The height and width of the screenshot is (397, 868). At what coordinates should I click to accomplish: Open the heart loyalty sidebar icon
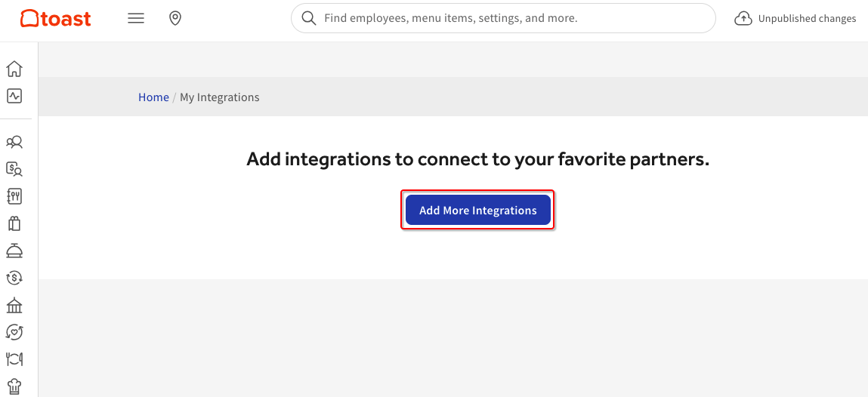pyautogui.click(x=14, y=332)
